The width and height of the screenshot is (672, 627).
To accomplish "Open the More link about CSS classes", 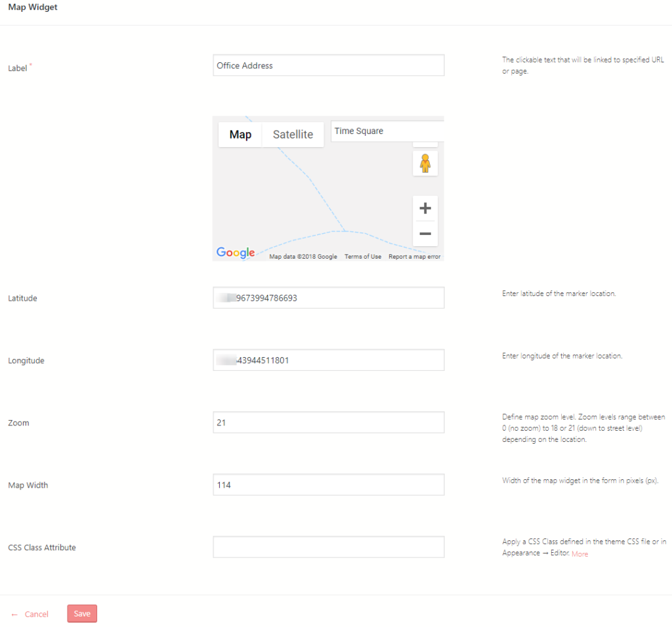I will 579,553.
